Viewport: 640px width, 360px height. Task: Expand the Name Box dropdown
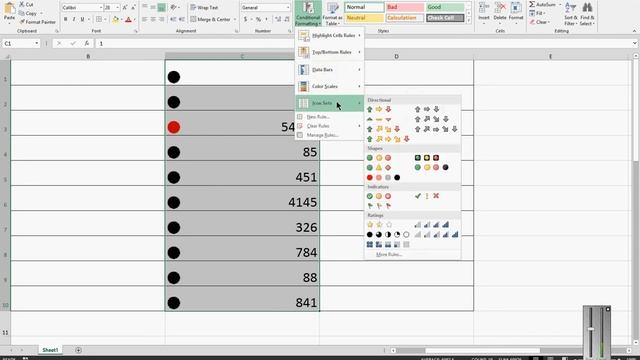(x=37, y=43)
